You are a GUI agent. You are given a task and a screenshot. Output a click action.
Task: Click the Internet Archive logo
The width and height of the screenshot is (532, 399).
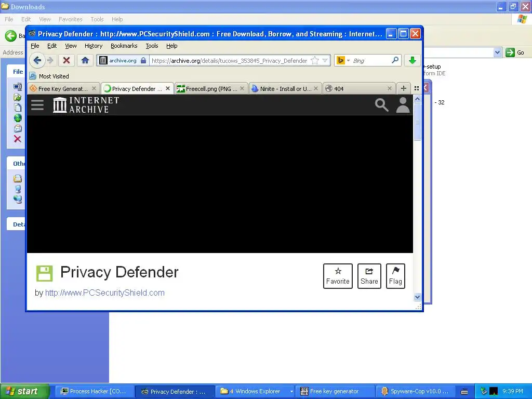[86, 105]
